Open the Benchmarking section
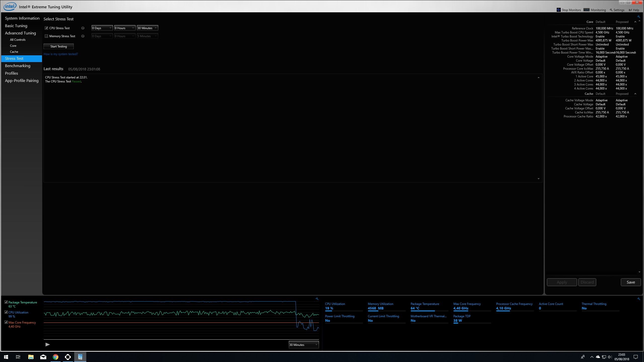This screenshot has width=644, height=362. coord(18,66)
